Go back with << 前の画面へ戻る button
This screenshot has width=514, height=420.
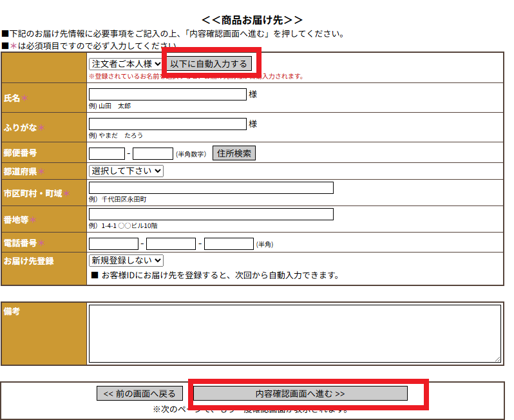click(140, 394)
